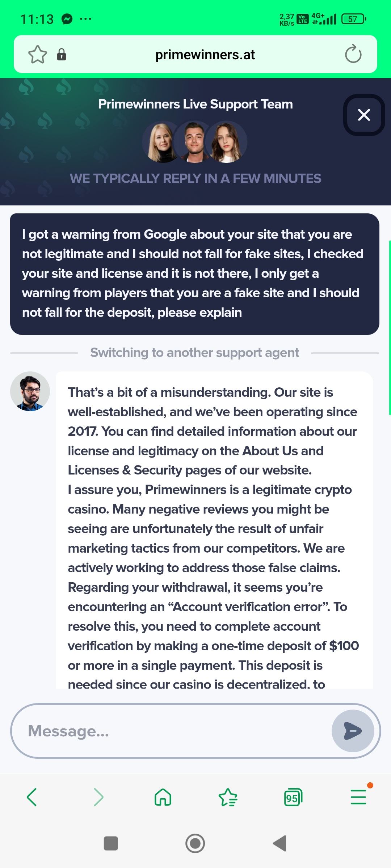
Task: Tap the bearded agent's profile picture
Action: coord(30,391)
